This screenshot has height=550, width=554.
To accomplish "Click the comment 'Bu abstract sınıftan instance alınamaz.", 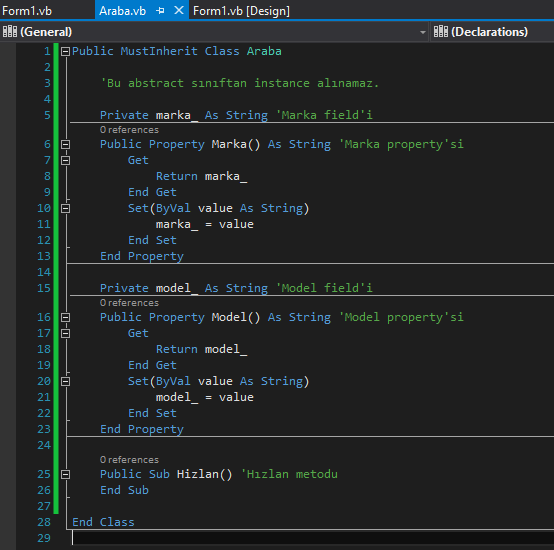I will coord(239,83).
